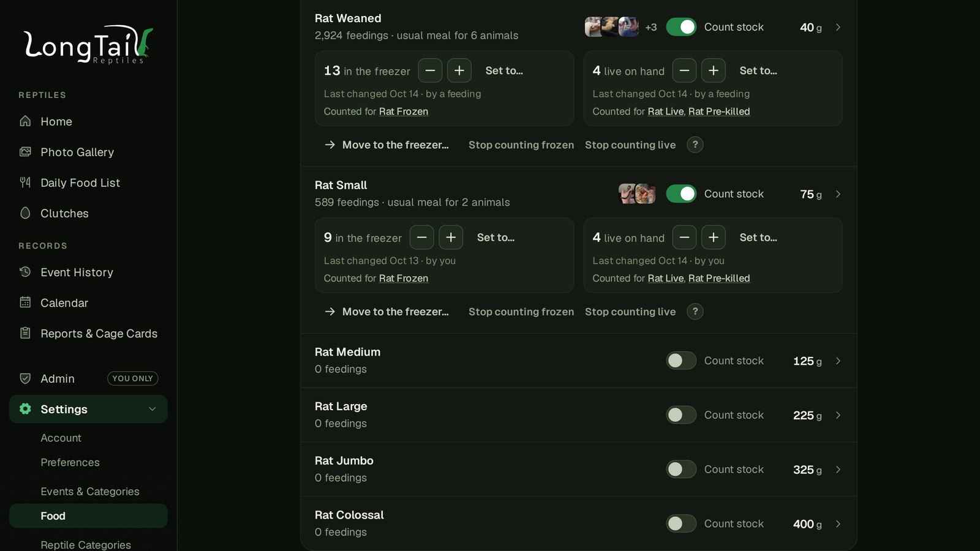Expand the Rat Large row chevron
This screenshot has width=980, height=551.
838,415
